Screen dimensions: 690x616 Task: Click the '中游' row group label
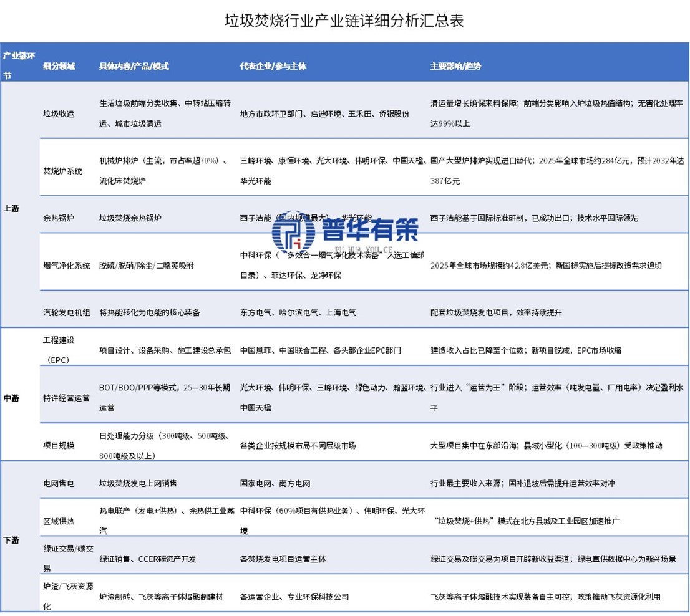click(11, 398)
